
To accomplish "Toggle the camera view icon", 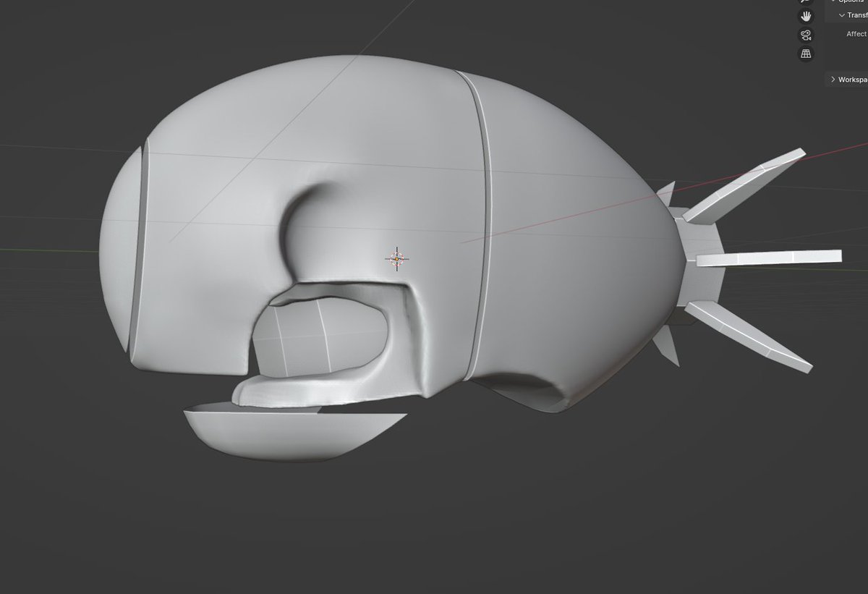I will tap(805, 35).
